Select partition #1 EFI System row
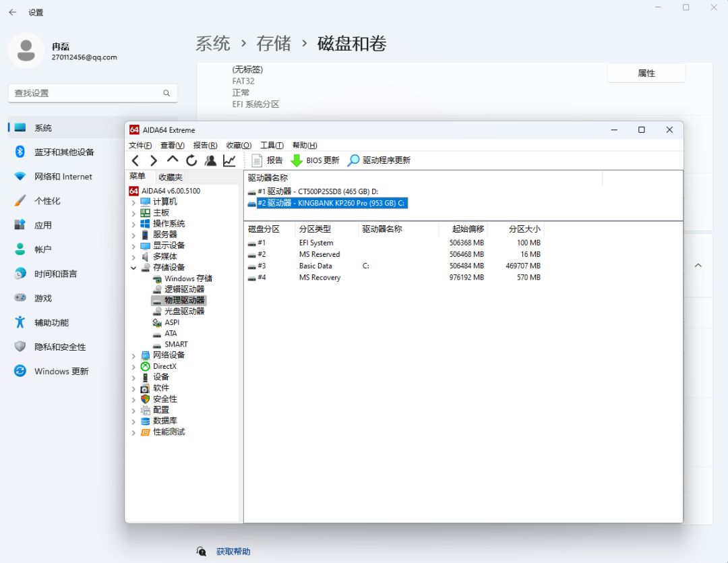 (x=394, y=243)
